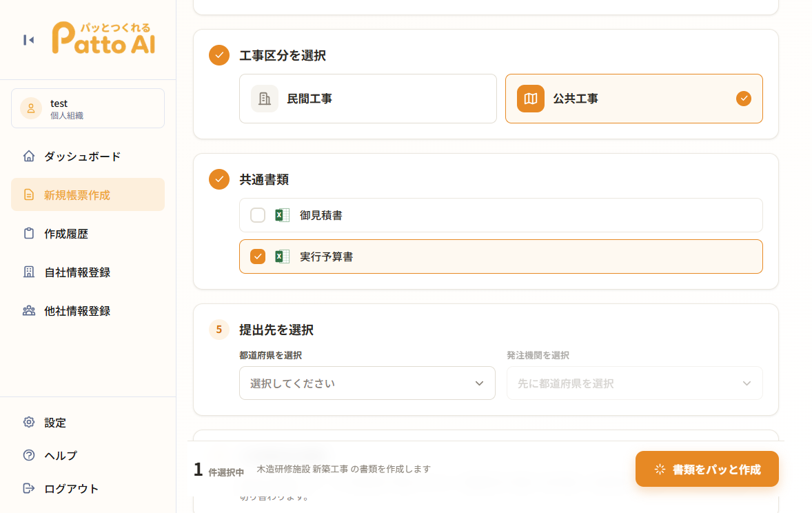Click the 新規帳票作成 document icon
The image size is (812, 513).
[29, 195]
